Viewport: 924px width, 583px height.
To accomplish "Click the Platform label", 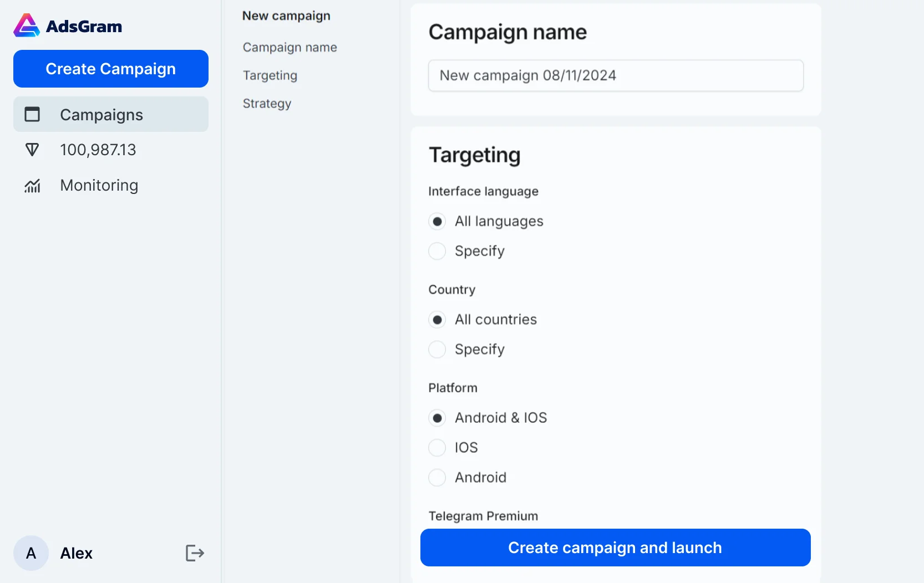I will click(x=453, y=388).
